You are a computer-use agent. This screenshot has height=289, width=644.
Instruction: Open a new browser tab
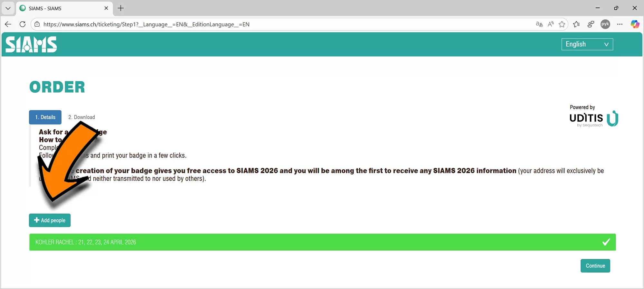tap(121, 8)
